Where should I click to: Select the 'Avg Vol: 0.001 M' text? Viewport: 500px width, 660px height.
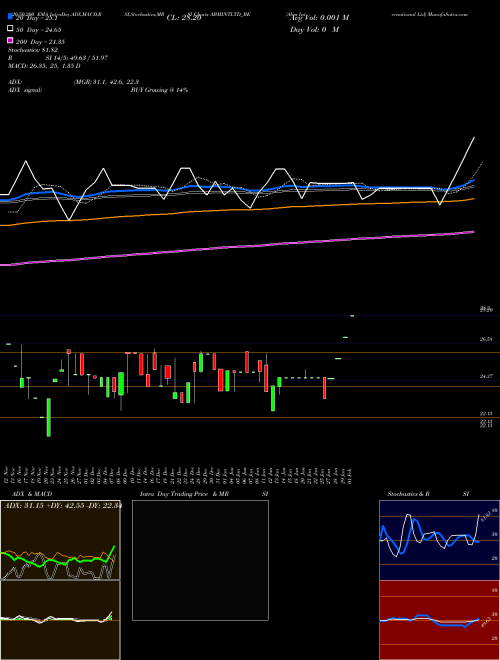point(319,18)
